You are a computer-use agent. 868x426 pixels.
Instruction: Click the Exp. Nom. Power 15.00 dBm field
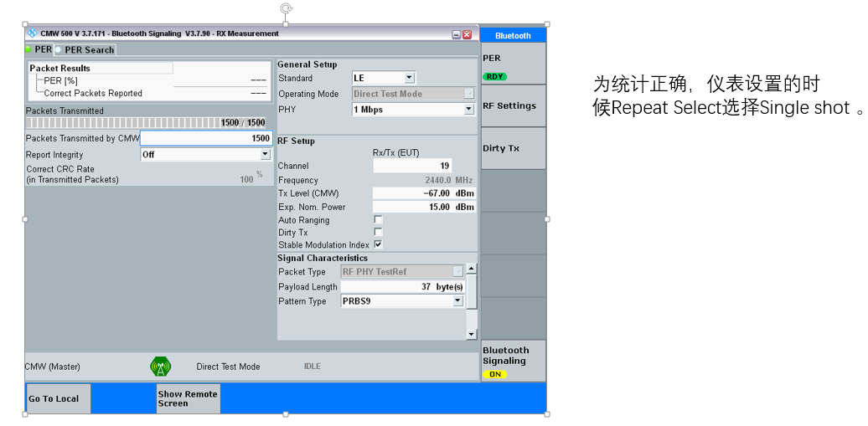tap(424, 207)
